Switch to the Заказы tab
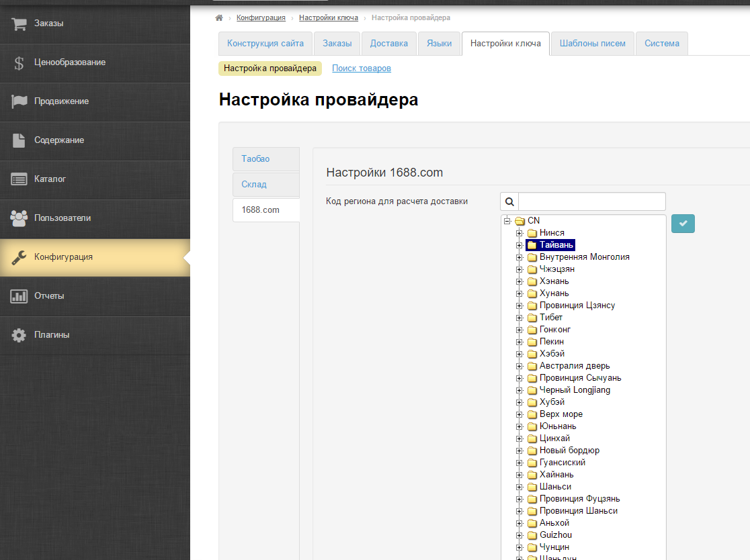This screenshot has height=560, width=750. (337, 44)
